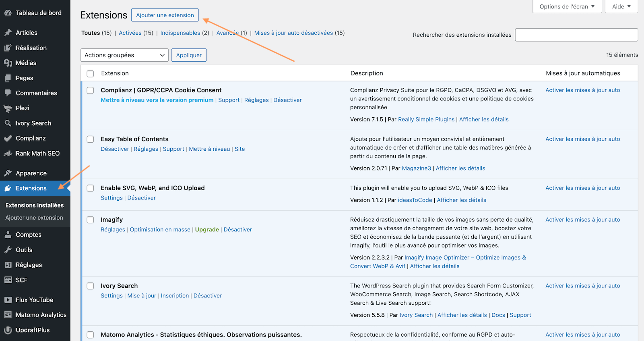Filter by Activées extensions
The width and height of the screenshot is (644, 341).
(130, 33)
